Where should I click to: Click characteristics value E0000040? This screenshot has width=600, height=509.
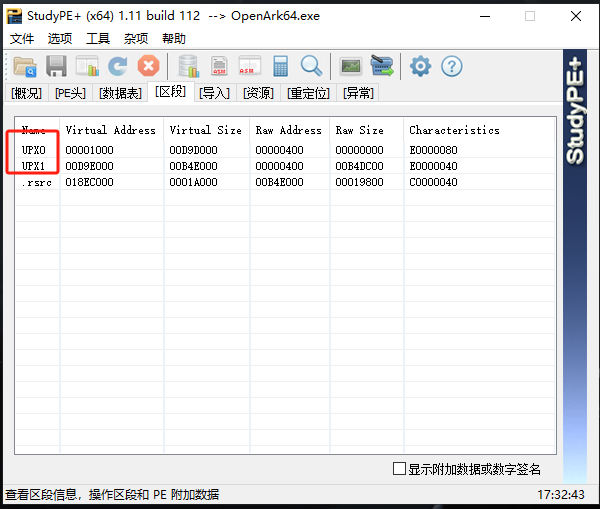point(434,166)
